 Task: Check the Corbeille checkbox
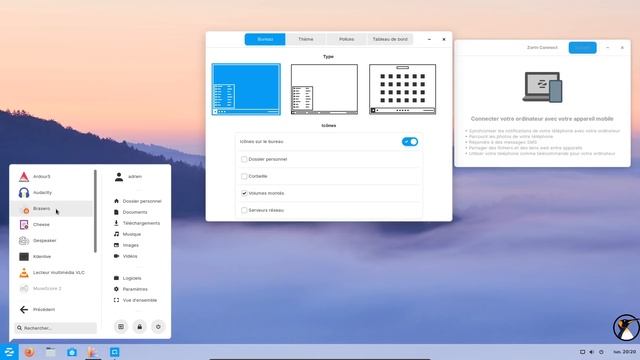tap(244, 176)
